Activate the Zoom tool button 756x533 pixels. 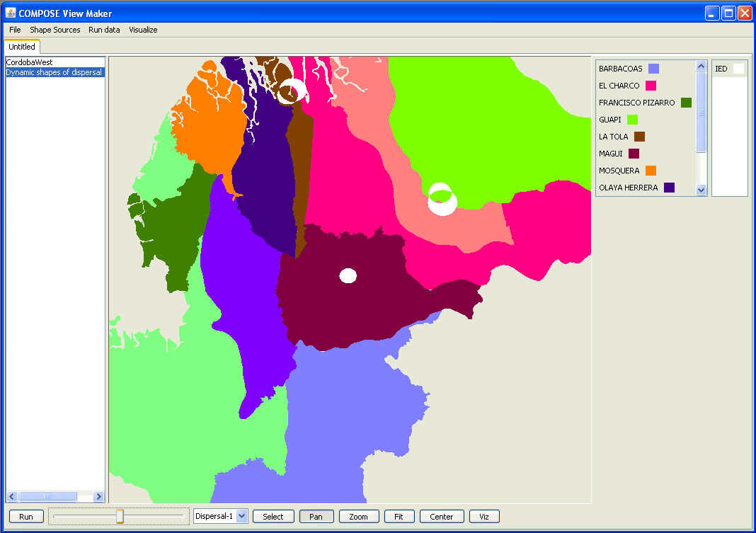click(359, 517)
